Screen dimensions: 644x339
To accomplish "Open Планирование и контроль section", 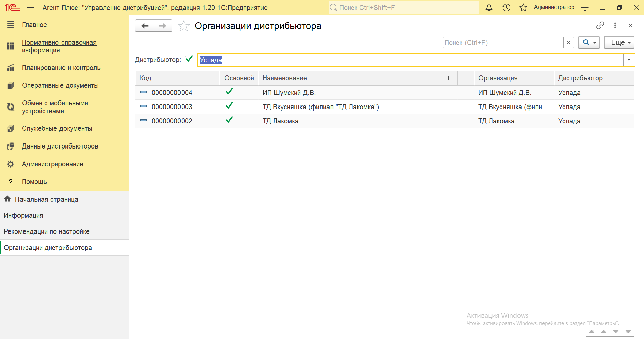I will (64, 68).
